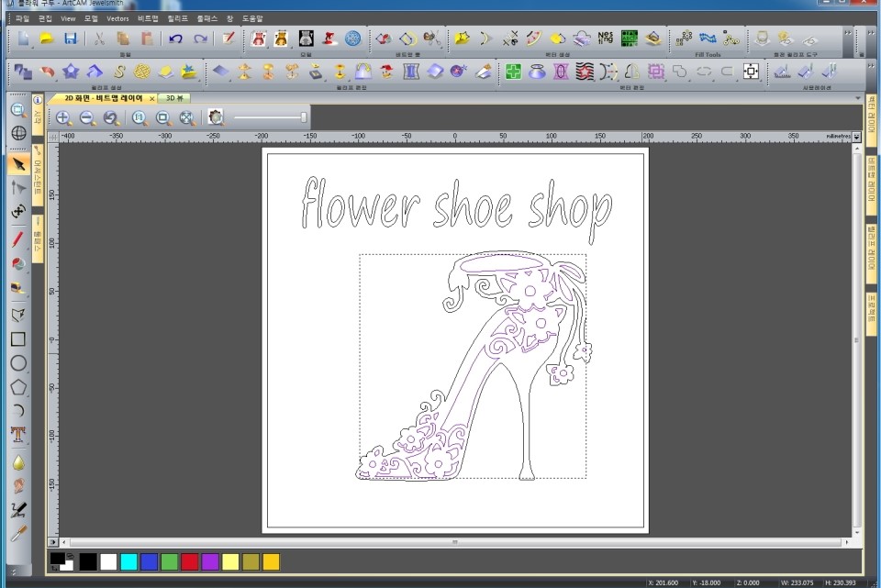Click the Zoom Out magnifier icon
The image size is (881, 588).
coord(87,117)
